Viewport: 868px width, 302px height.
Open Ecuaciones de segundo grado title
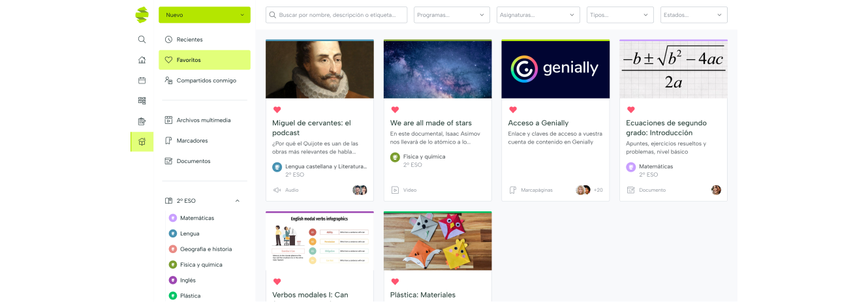pyautogui.click(x=666, y=127)
